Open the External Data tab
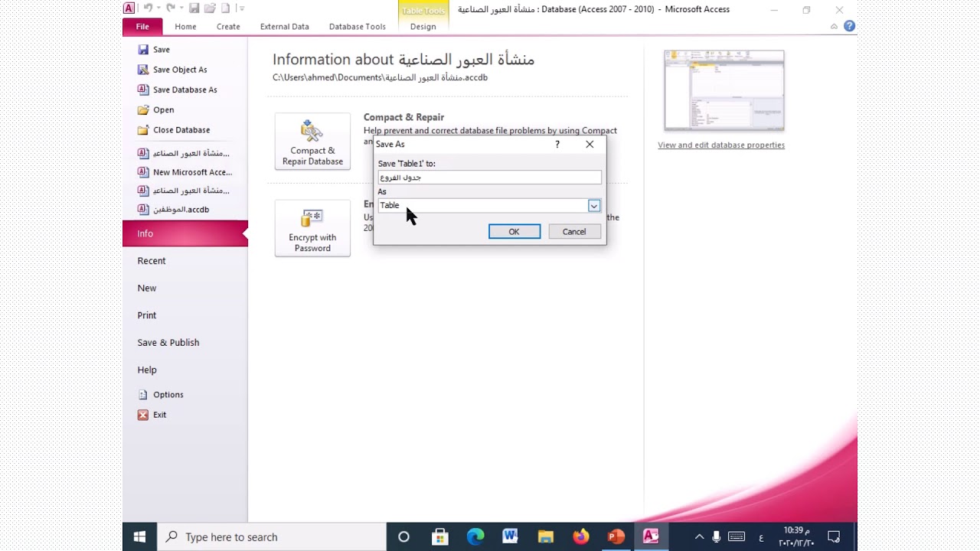The image size is (980, 551). (284, 27)
